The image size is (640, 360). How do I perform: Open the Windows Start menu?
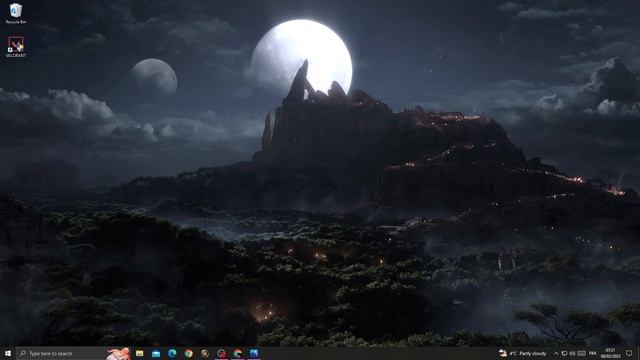coord(7,353)
